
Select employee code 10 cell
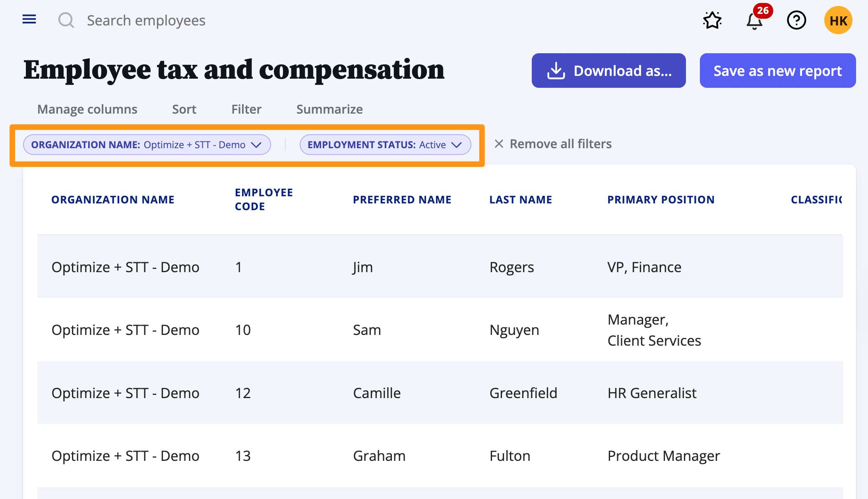[x=243, y=330]
